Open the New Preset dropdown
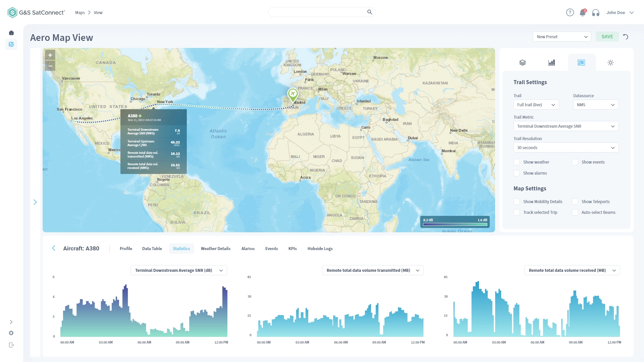The height and width of the screenshot is (362, 644). pos(562,37)
